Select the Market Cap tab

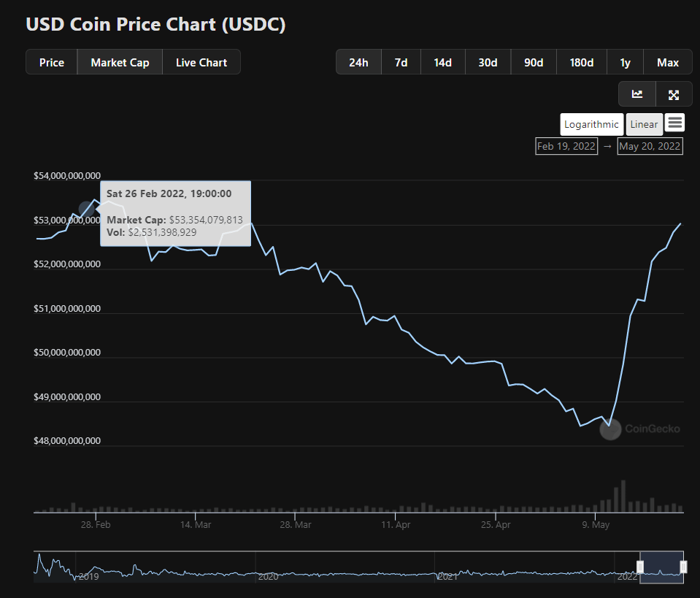[120, 62]
